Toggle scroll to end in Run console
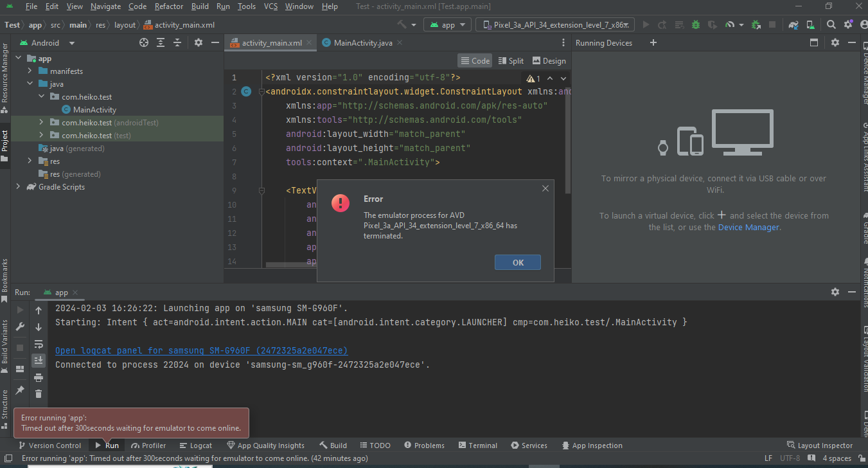The image size is (868, 468). click(39, 360)
